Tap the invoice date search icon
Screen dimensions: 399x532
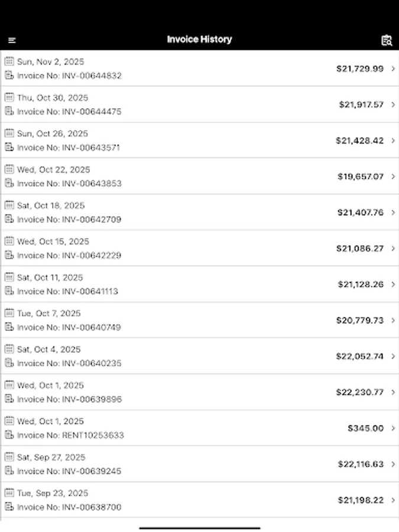pos(387,40)
